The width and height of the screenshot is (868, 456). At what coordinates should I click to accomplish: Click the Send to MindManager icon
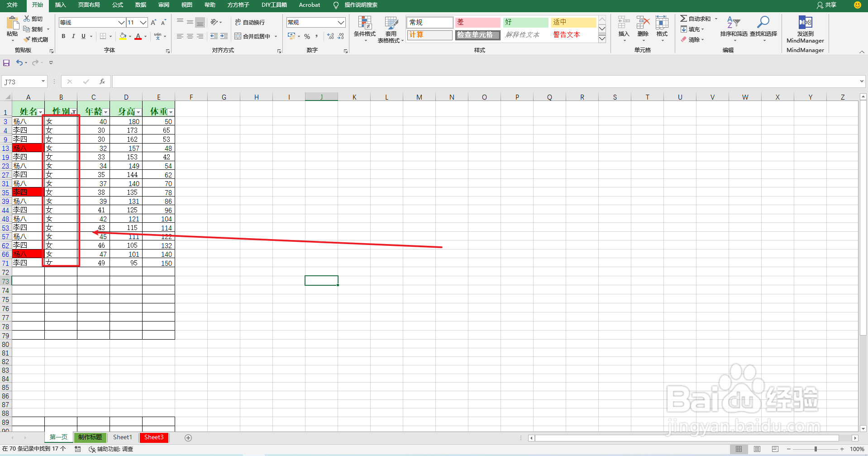tap(805, 22)
